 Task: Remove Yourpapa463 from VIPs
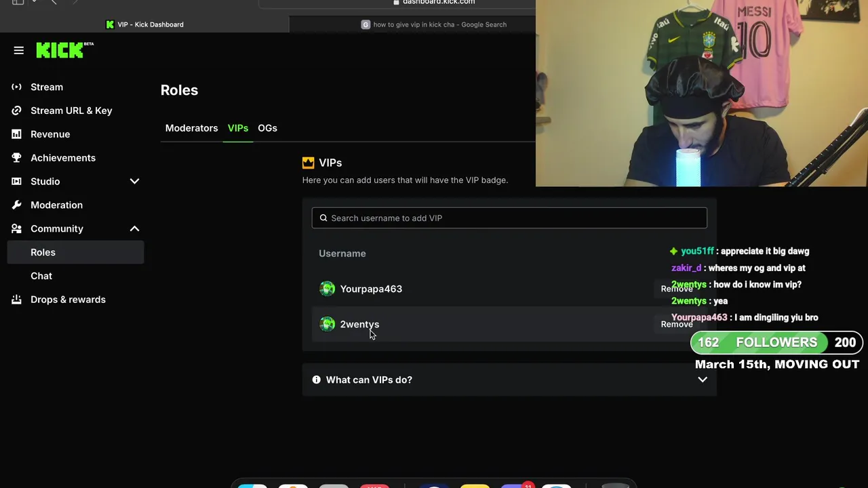677,289
